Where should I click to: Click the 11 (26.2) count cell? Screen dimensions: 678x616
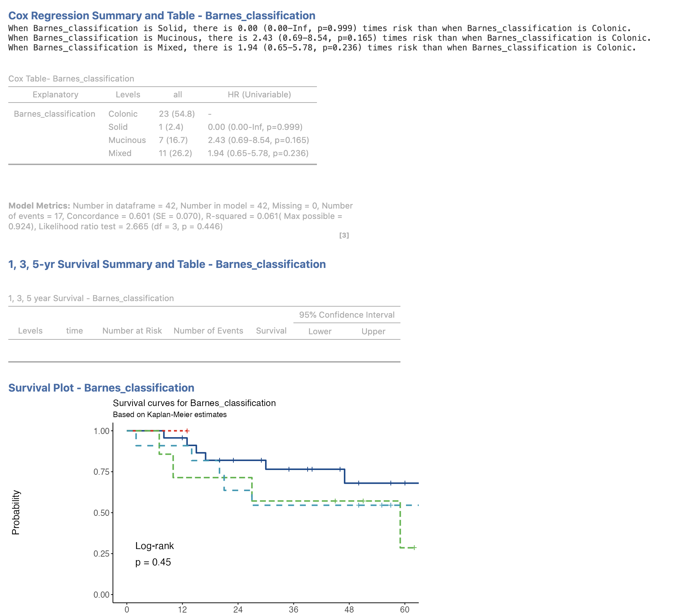pyautogui.click(x=175, y=153)
